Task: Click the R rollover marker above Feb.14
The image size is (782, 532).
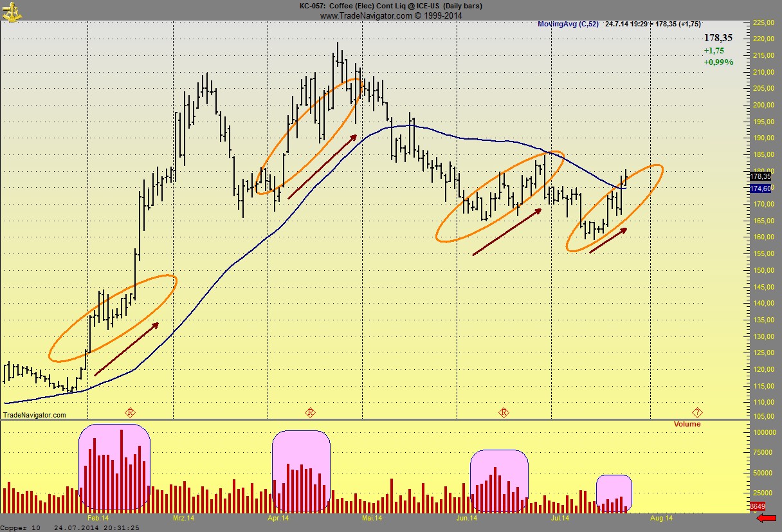Action: [x=131, y=412]
